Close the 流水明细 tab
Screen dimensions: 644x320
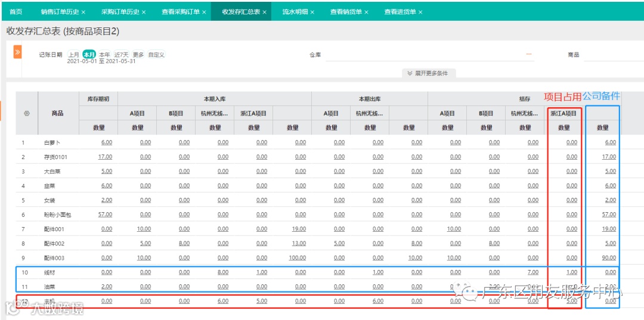click(x=312, y=12)
